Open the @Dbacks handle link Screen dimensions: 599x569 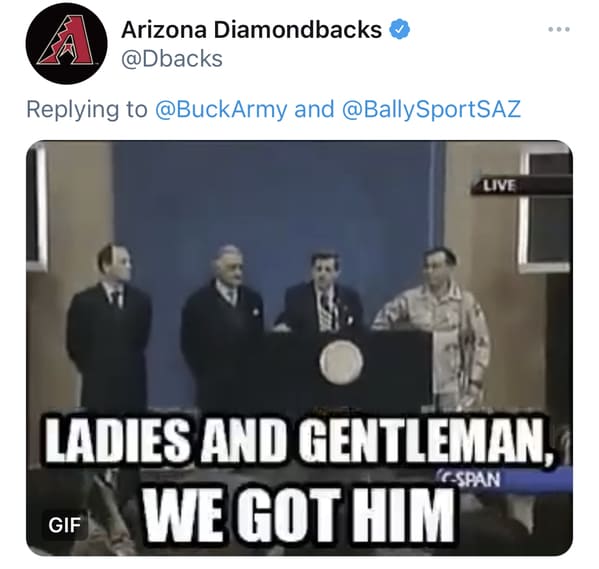tap(172, 59)
